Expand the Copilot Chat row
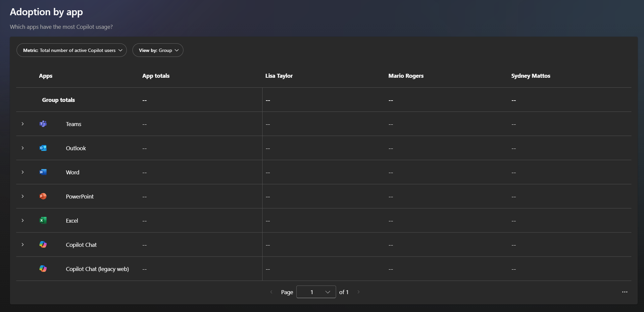 click(23, 245)
